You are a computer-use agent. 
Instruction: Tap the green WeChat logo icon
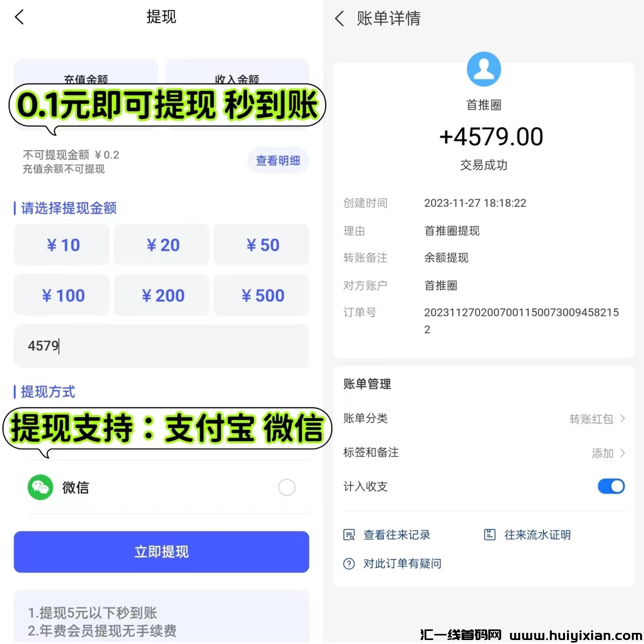click(x=40, y=487)
